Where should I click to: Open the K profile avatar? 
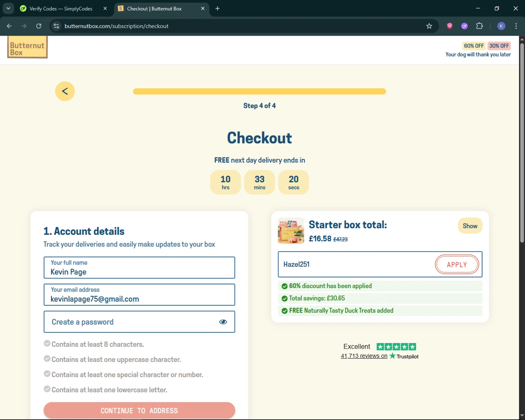501,26
